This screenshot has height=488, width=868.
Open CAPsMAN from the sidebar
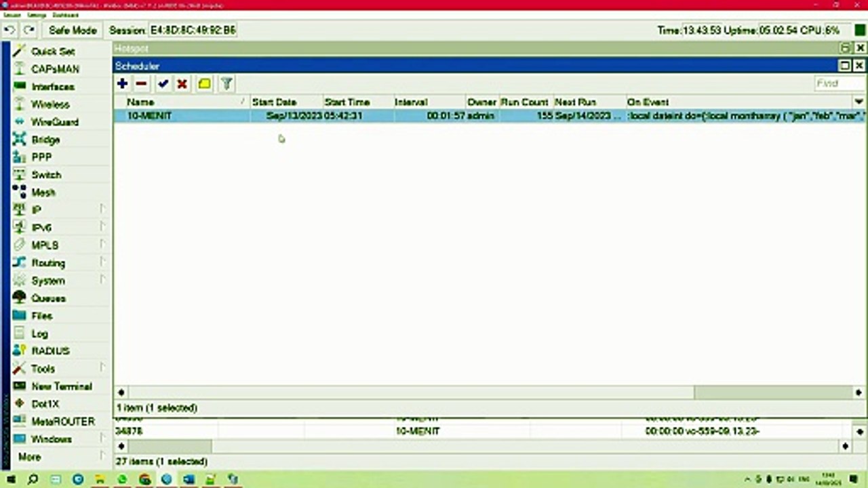click(x=55, y=69)
